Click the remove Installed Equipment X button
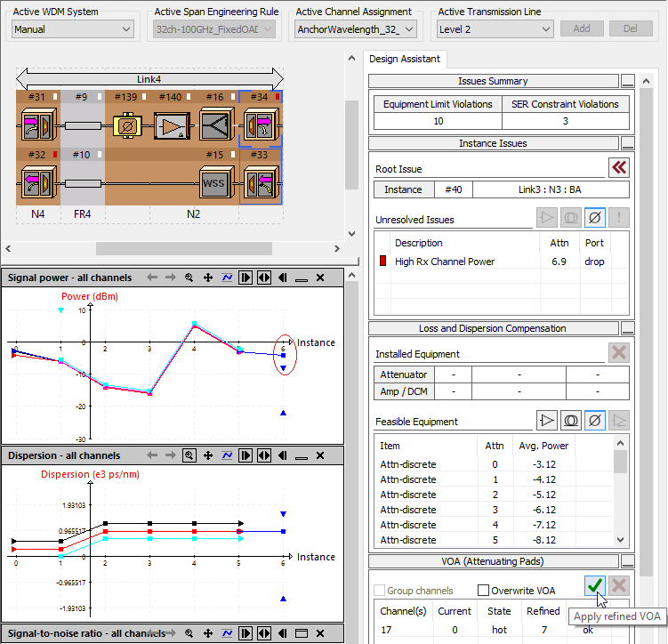Image resolution: width=668 pixels, height=644 pixels. click(x=618, y=352)
